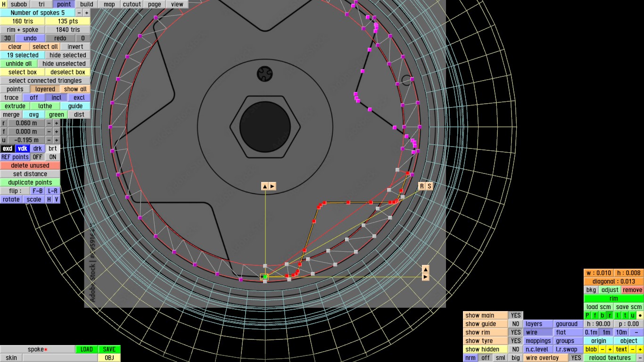Click the u value field -0.195 m
The image size is (644, 362).
[26, 140]
